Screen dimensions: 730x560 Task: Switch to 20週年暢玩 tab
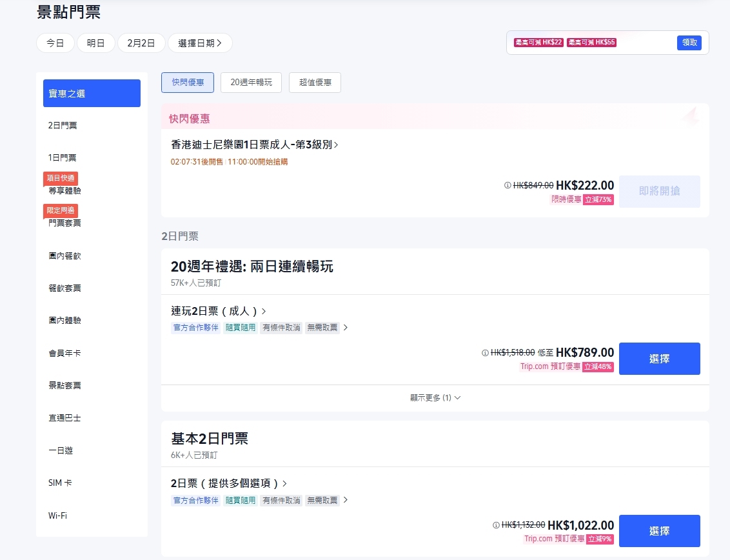pyautogui.click(x=251, y=83)
